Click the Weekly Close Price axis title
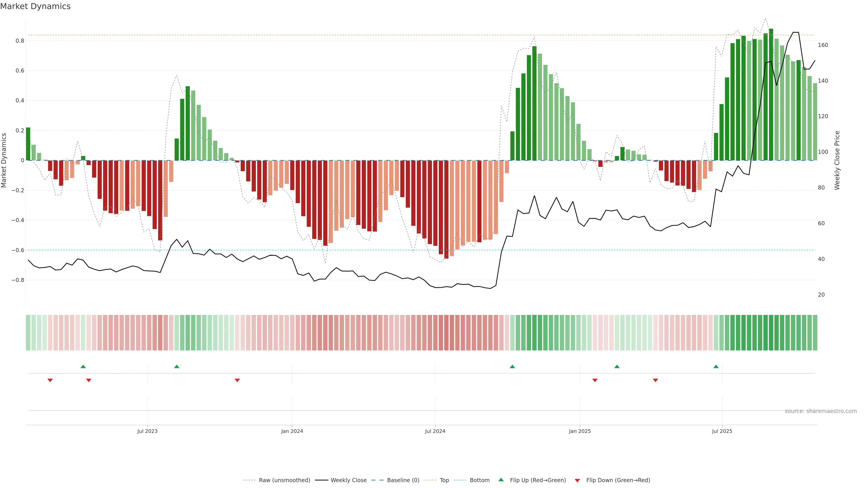Viewport: 868px width, 488px height. pyautogui.click(x=837, y=160)
